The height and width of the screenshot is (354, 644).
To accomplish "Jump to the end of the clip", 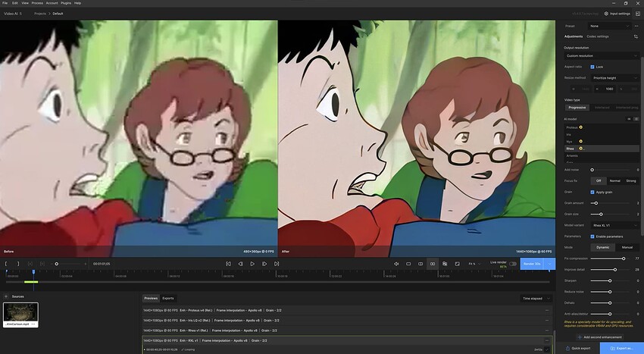I will click(277, 264).
